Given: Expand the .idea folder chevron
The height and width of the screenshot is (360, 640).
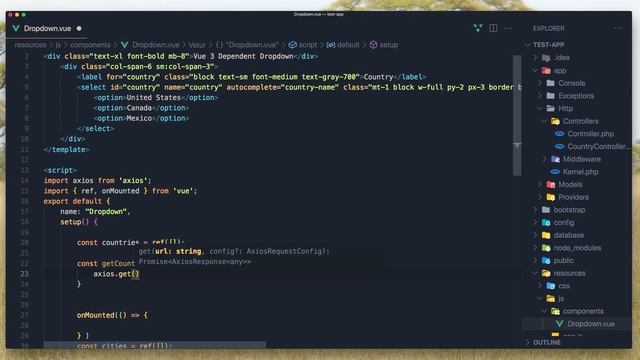Looking at the screenshot, I should pyautogui.click(x=535, y=58).
